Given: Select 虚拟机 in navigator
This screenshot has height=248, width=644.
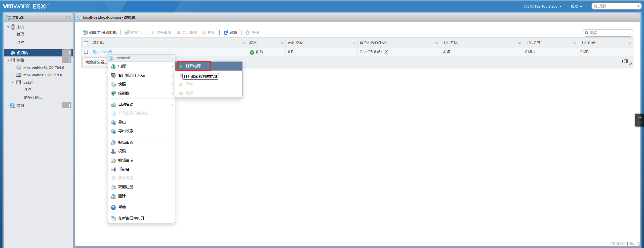Looking at the screenshot, I should pos(38,53).
